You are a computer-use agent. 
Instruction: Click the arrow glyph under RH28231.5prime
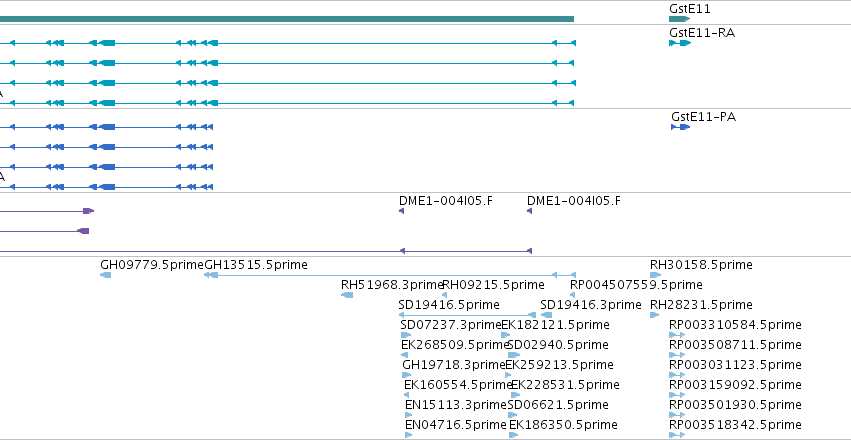655,315
